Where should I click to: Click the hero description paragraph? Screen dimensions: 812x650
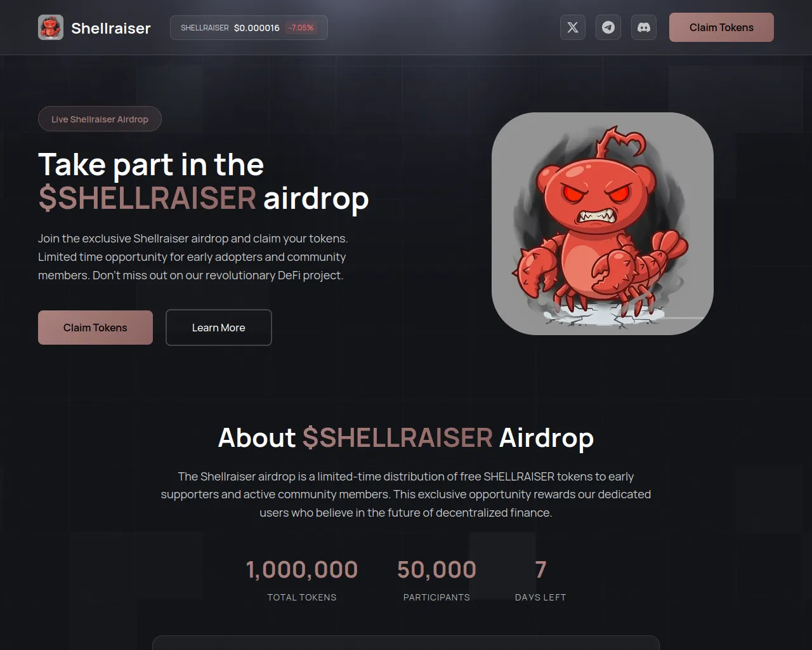[193, 257]
